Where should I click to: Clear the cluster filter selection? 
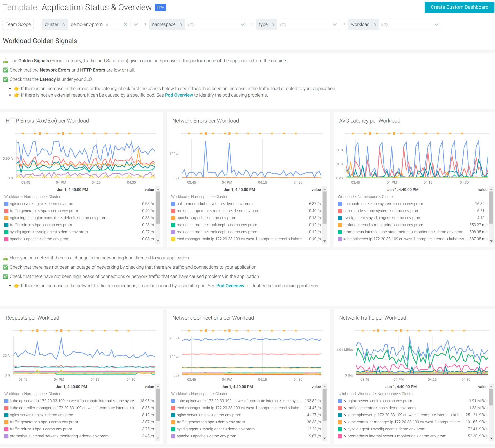coord(126,24)
